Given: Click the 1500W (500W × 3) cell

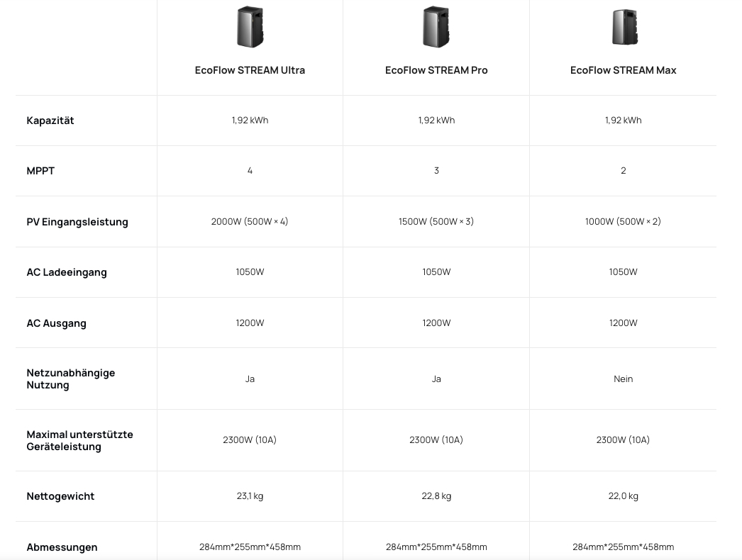Looking at the screenshot, I should point(436,222).
